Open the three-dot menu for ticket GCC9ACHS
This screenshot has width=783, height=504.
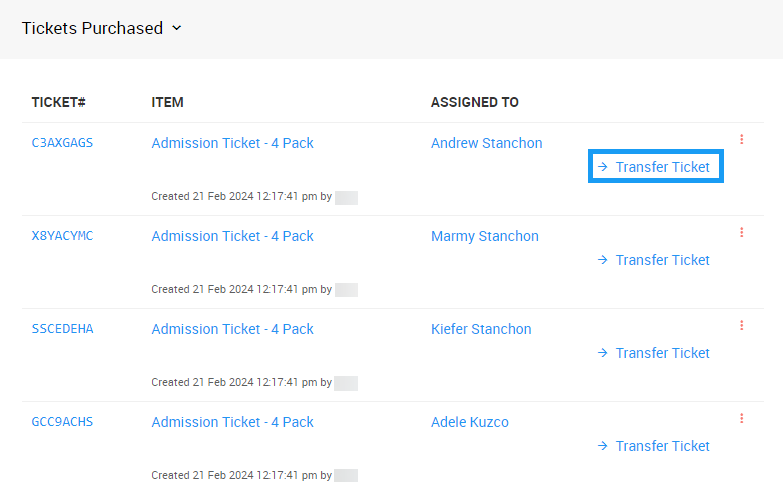pyautogui.click(x=741, y=419)
